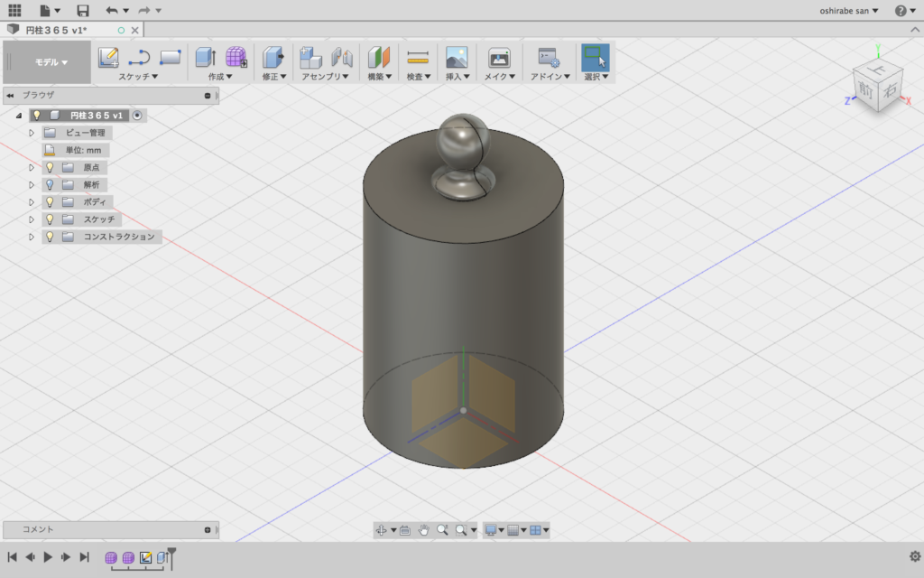Select the Extrude tool
Image resolution: width=924 pixels, height=578 pixels.
pos(205,57)
